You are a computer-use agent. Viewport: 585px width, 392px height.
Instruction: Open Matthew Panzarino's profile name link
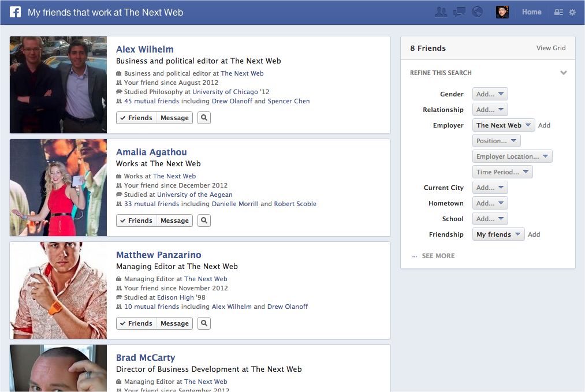[x=159, y=255]
